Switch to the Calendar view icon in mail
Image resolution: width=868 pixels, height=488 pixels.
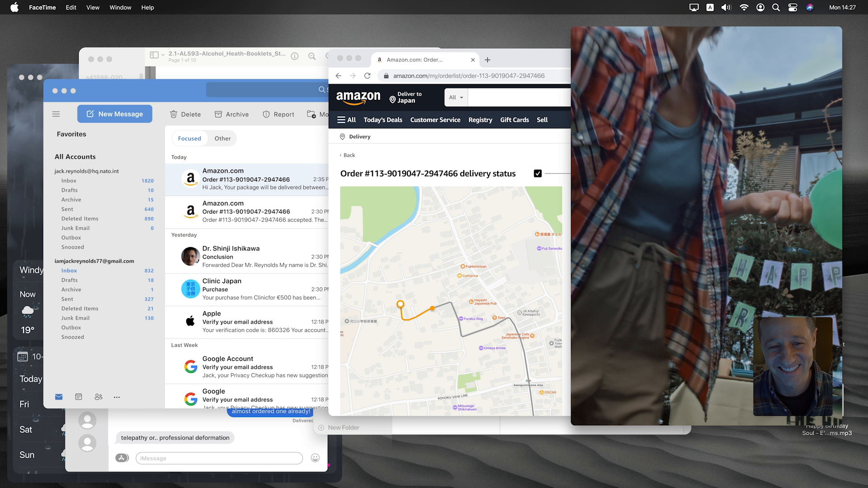[79, 397]
